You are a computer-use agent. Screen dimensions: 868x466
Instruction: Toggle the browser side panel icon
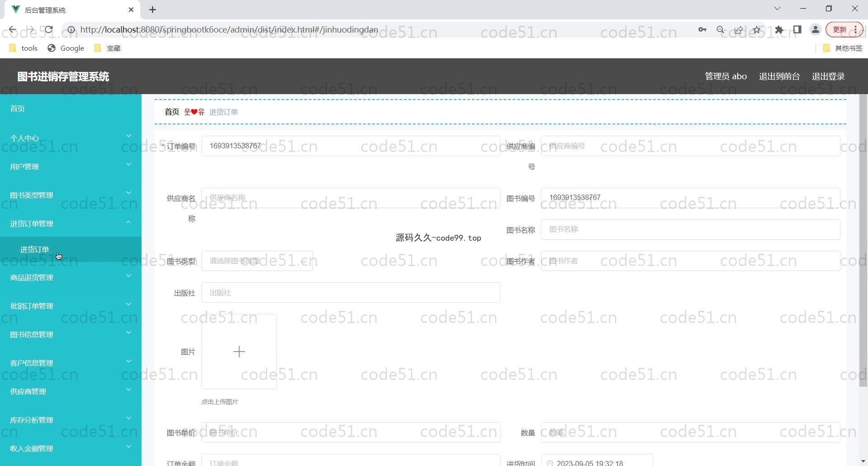coord(797,30)
